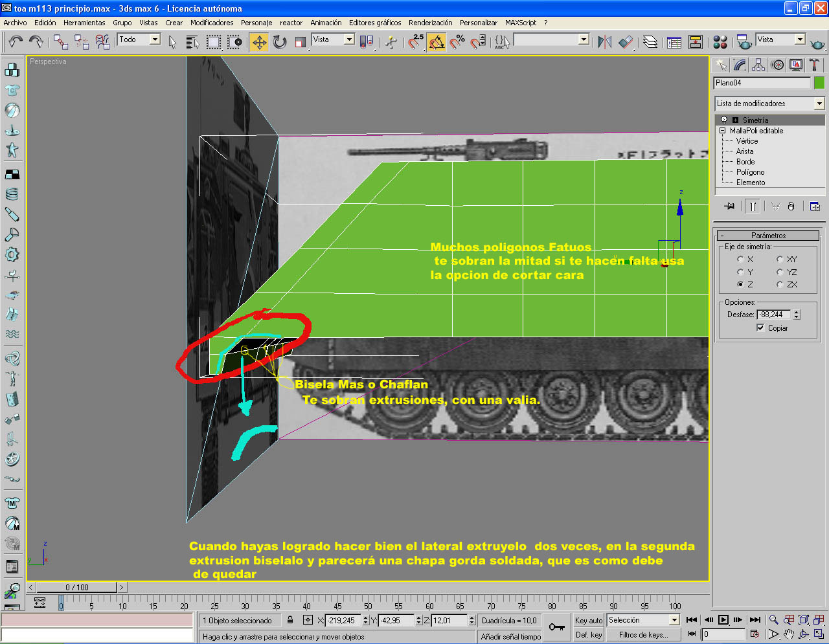Image resolution: width=829 pixels, height=644 pixels.
Task: Open the Material Editor spheres icon
Action: (x=720, y=42)
